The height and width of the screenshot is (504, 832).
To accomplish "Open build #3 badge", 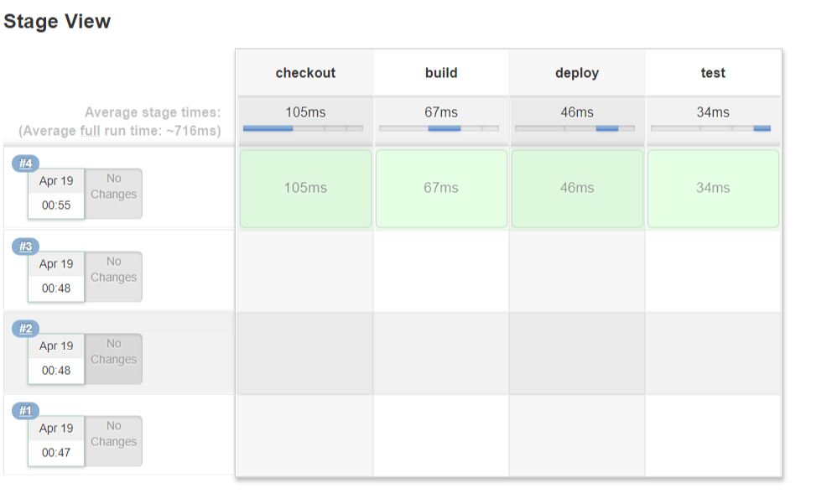I will click(x=25, y=246).
